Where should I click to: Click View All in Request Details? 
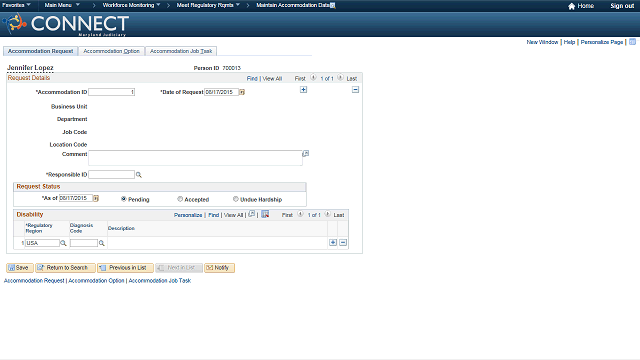(x=272, y=78)
